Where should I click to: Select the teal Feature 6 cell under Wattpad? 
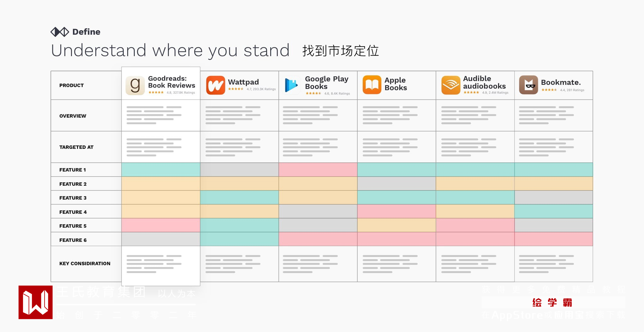click(239, 239)
